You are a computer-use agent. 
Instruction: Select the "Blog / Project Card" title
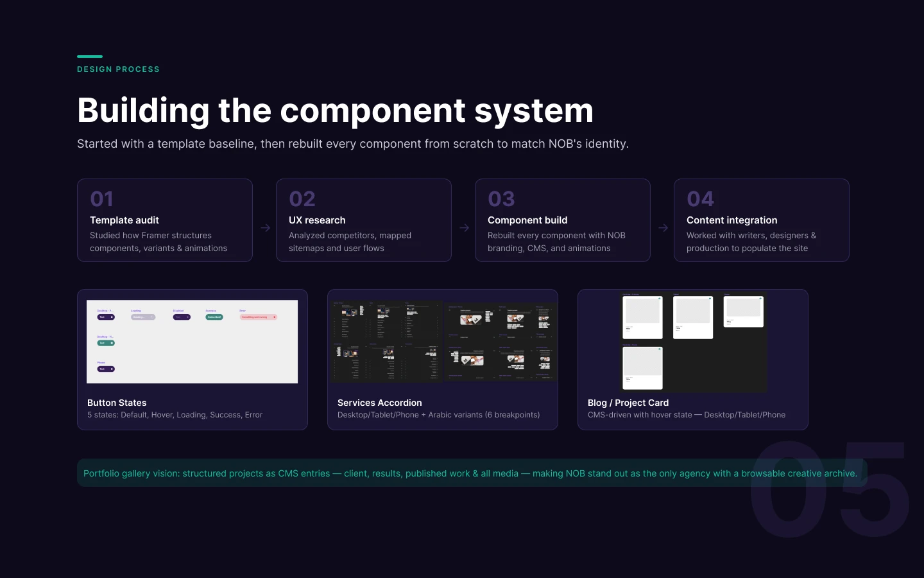(628, 403)
